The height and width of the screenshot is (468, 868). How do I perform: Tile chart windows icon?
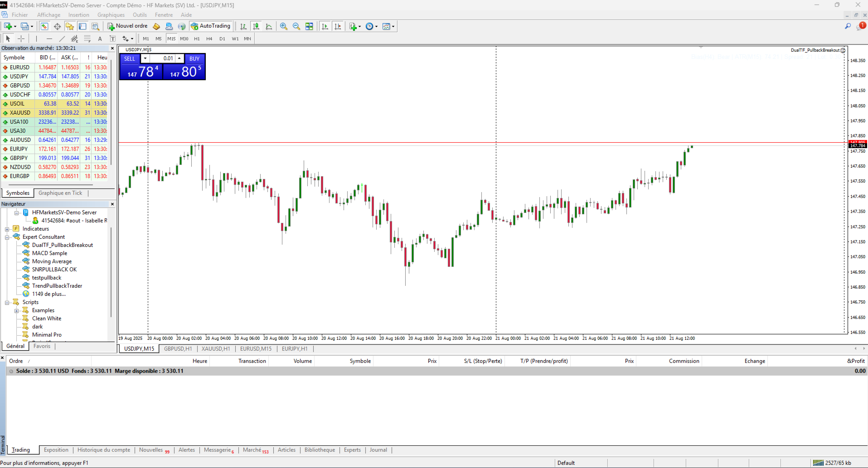click(309, 26)
